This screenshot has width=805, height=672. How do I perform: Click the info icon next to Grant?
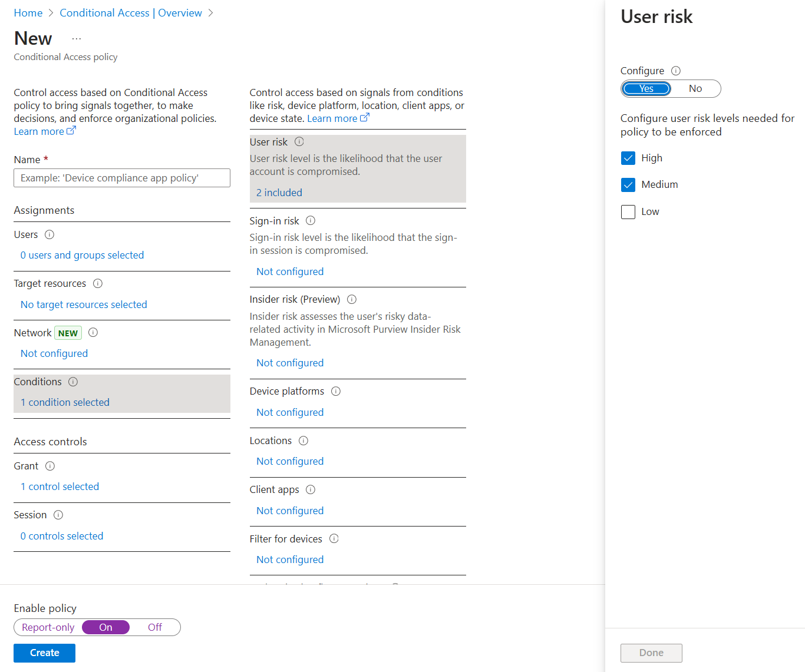50,466
